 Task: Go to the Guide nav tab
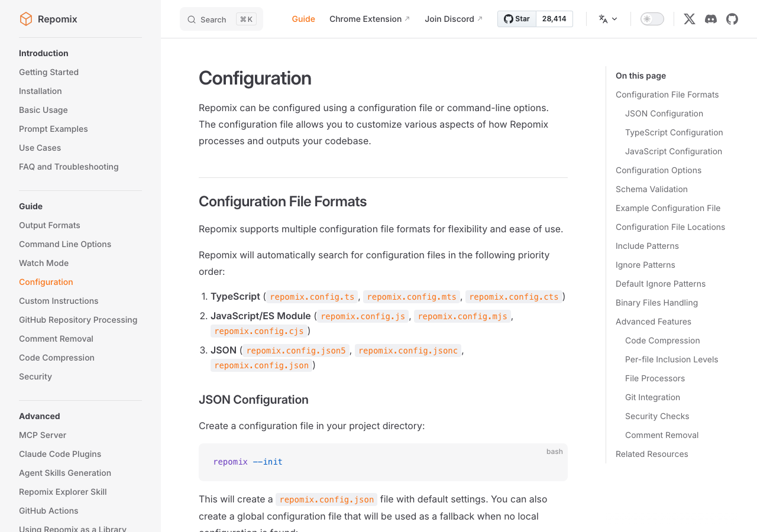tap(303, 19)
